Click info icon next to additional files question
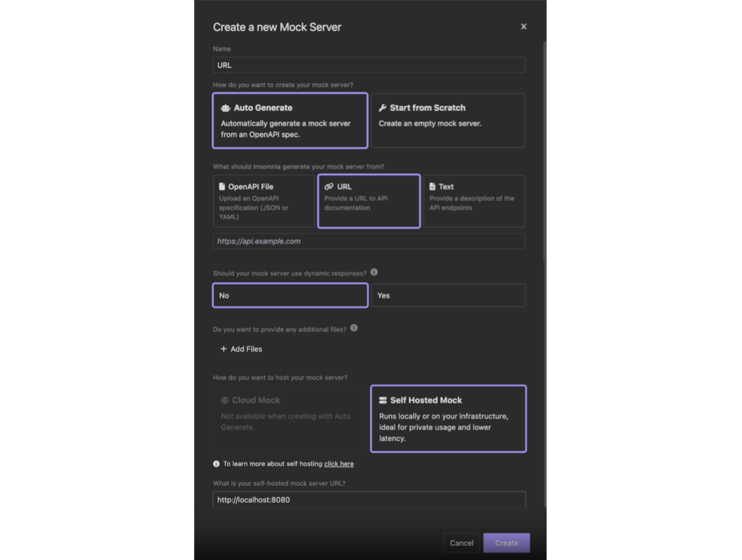The width and height of the screenshot is (742, 560). (x=354, y=328)
